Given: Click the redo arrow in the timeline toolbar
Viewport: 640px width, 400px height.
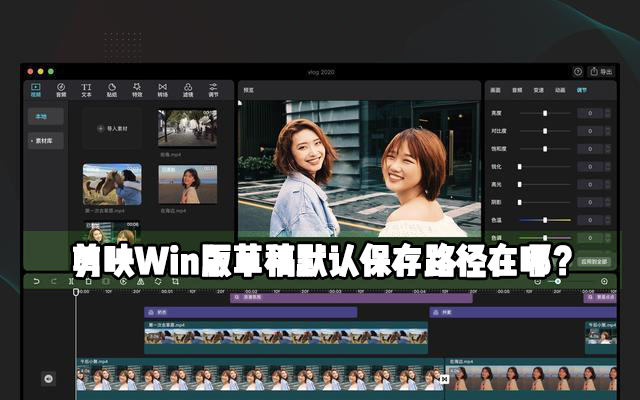Looking at the screenshot, I should (x=53, y=281).
